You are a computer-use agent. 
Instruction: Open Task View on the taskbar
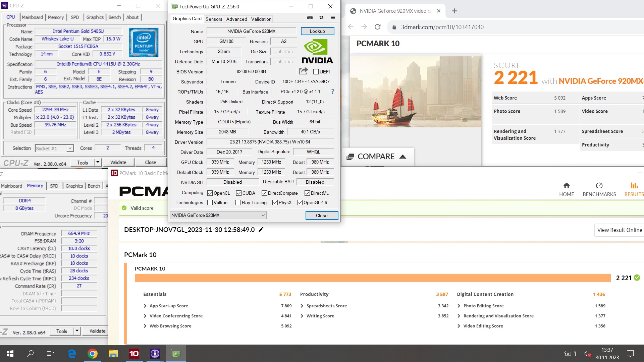click(x=50, y=354)
